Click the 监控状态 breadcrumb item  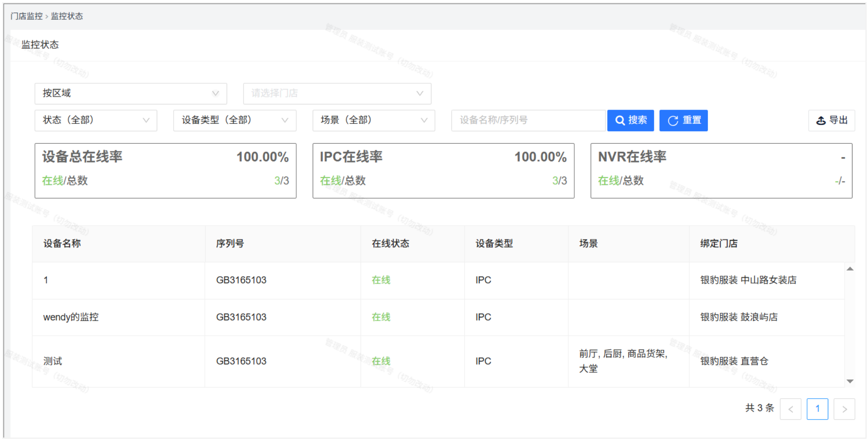click(67, 16)
